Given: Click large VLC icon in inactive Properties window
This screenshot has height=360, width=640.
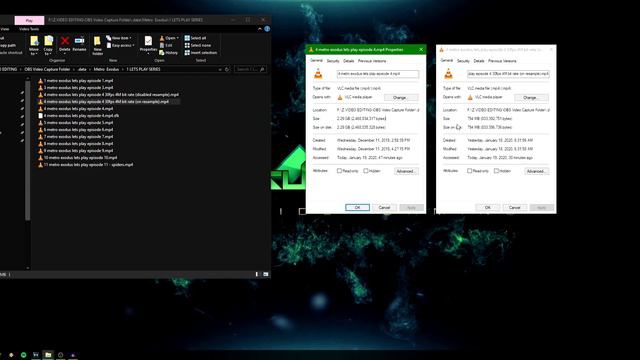Looking at the screenshot, I should pos(448,74).
